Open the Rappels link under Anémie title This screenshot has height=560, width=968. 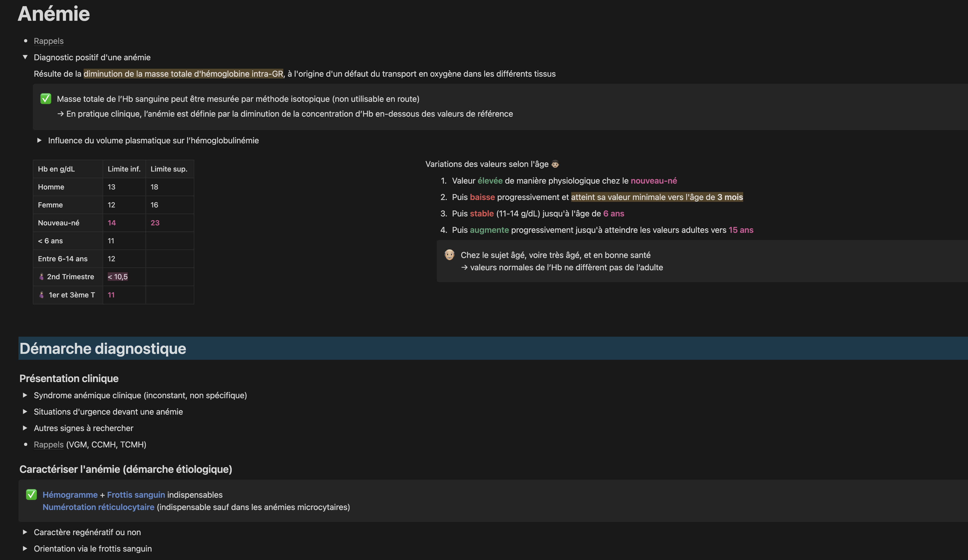point(49,41)
